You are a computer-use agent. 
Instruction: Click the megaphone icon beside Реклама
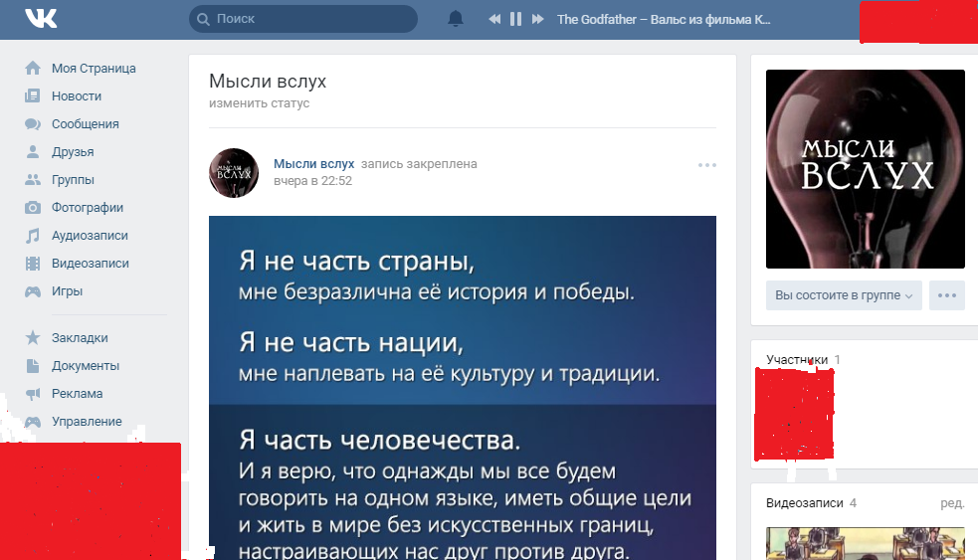[33, 394]
